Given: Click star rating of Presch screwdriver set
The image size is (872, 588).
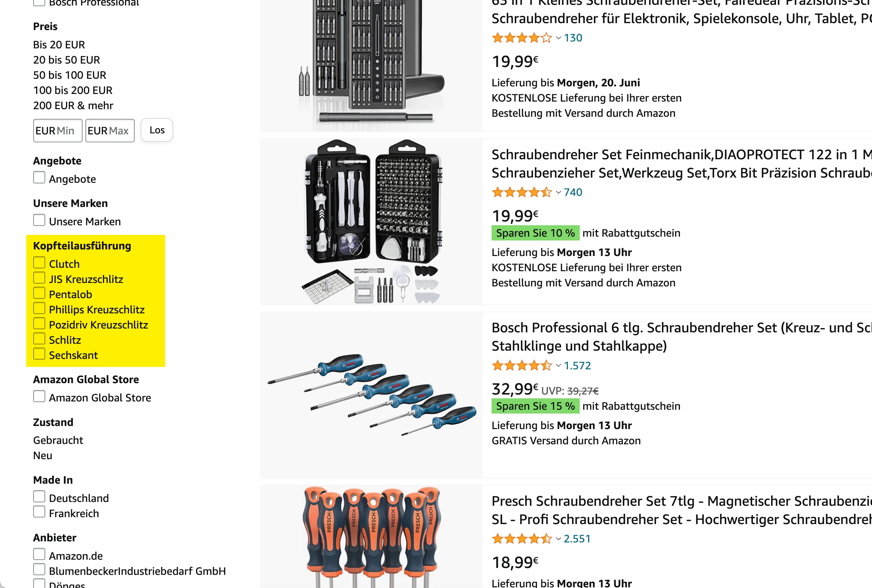Looking at the screenshot, I should (522, 539).
